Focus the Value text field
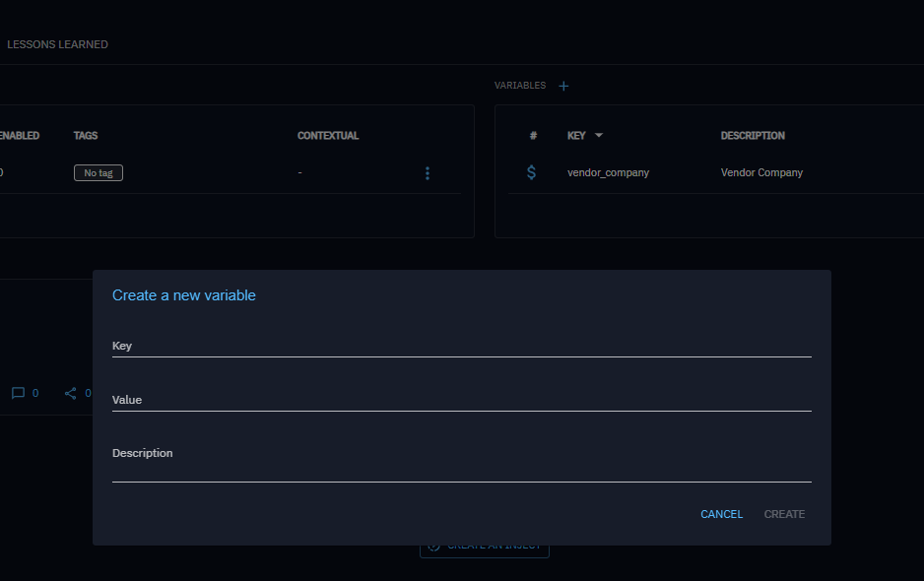The width and height of the screenshot is (924, 581). pos(461,400)
